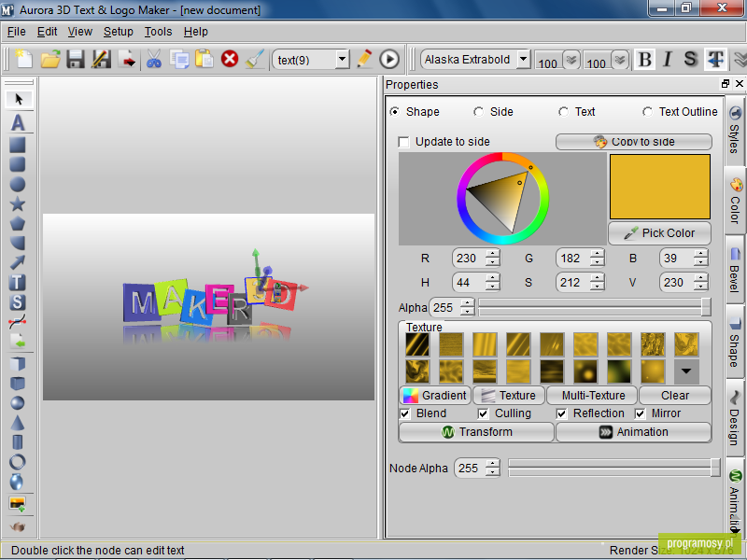The height and width of the screenshot is (560, 747).
Task: Toggle italic text style
Action: coord(668,60)
